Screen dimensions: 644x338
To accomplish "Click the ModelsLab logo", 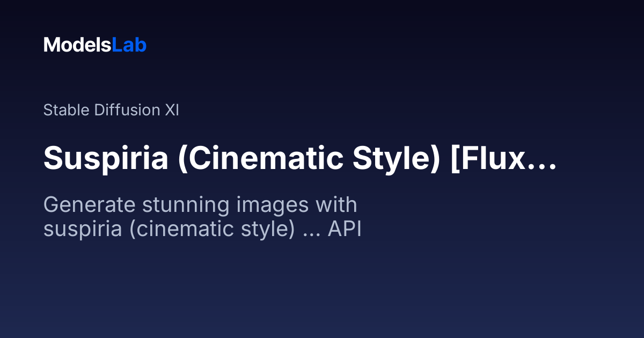I will (95, 45).
